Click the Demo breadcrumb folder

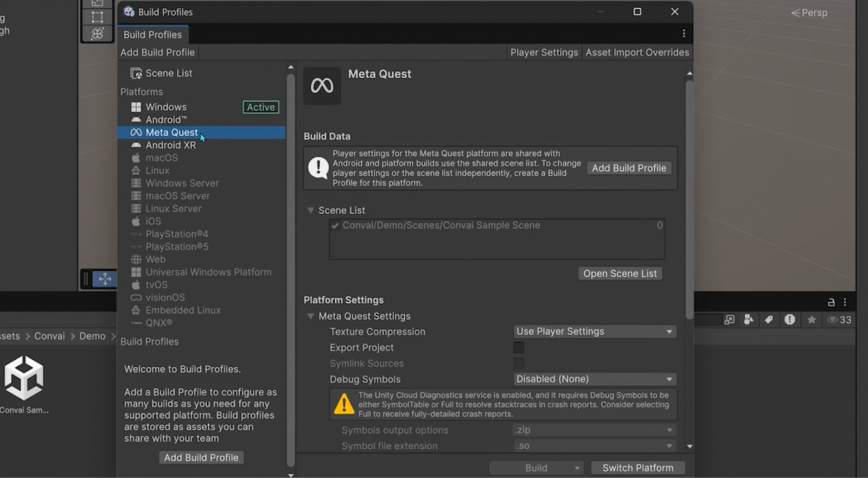tap(92, 336)
